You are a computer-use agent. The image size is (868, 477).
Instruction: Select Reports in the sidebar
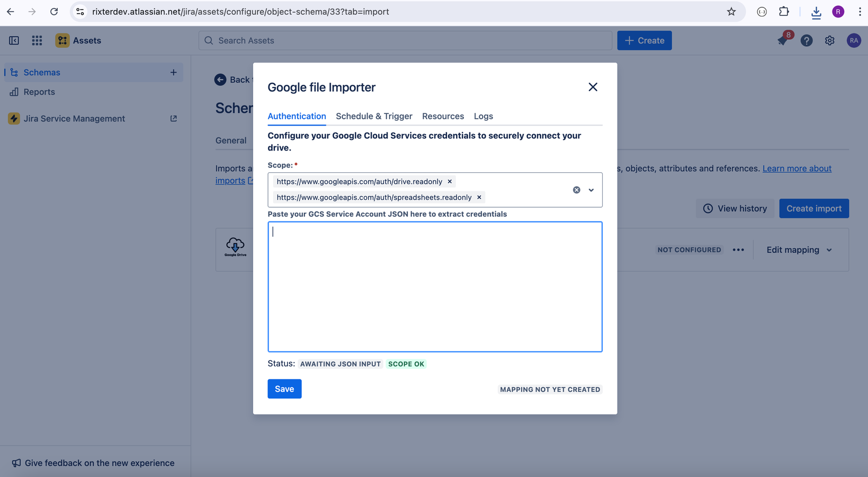click(x=94, y=92)
